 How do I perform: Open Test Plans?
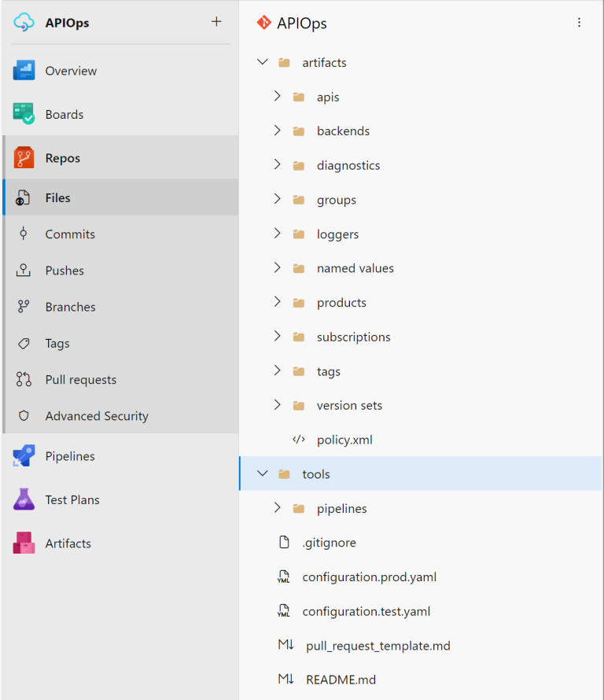(72, 499)
